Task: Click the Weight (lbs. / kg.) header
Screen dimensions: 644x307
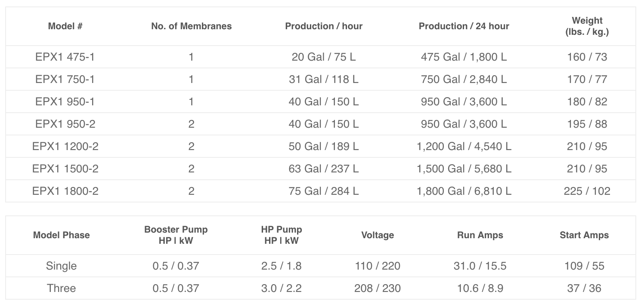Action: 587,26
